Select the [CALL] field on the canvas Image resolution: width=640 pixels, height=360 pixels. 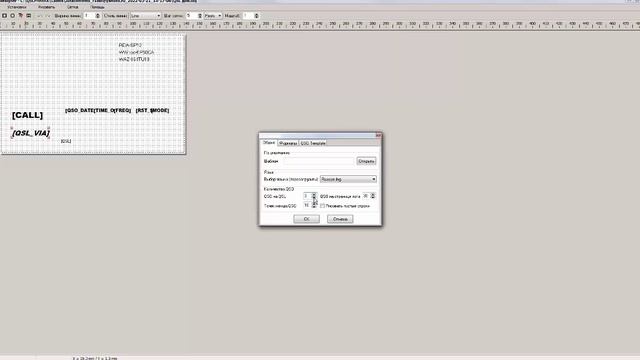27,115
